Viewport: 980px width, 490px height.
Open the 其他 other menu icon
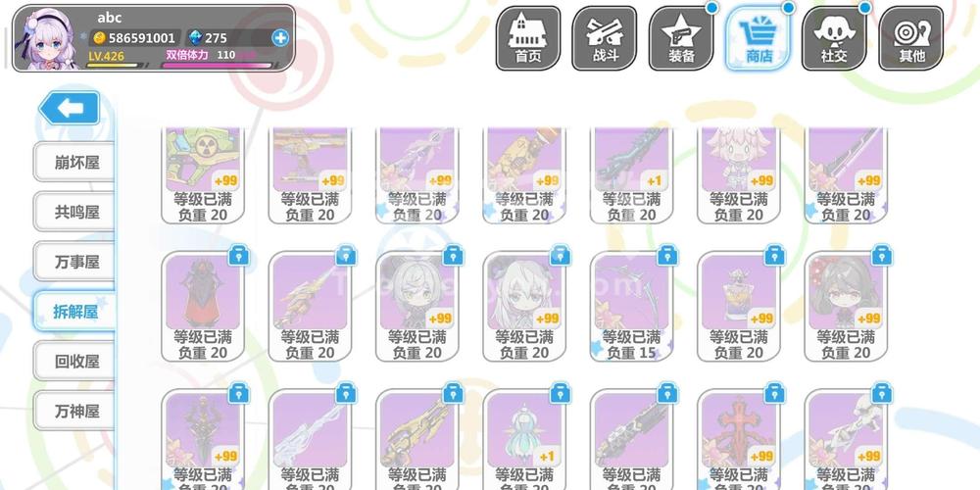click(911, 38)
